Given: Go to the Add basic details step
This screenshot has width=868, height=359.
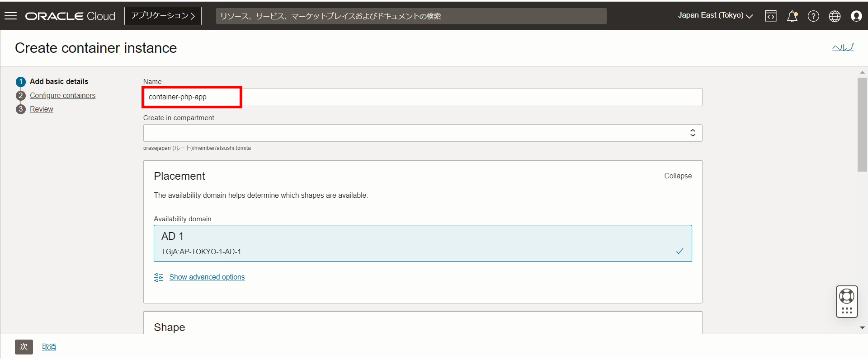Looking at the screenshot, I should [x=59, y=82].
